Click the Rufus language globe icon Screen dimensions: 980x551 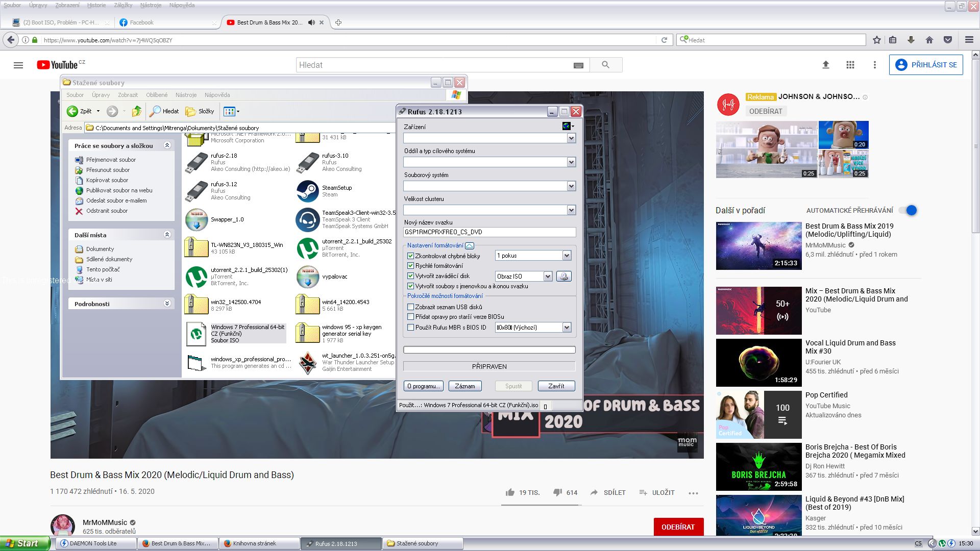(567, 126)
